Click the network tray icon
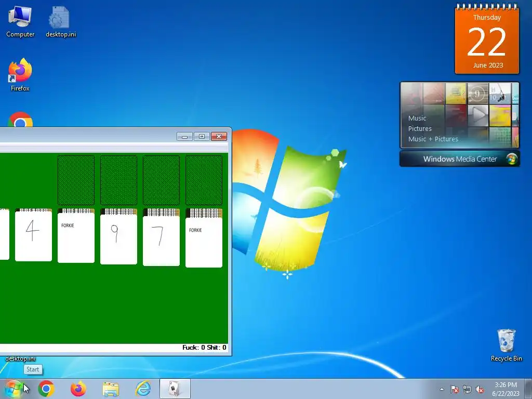Image resolution: width=532 pixels, height=399 pixels. point(467,389)
